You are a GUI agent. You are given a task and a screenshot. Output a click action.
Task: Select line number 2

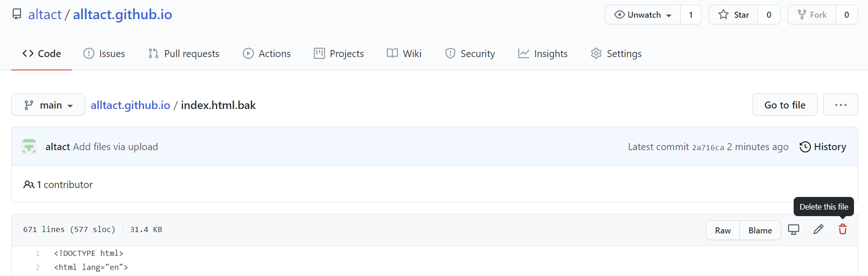[x=37, y=267]
